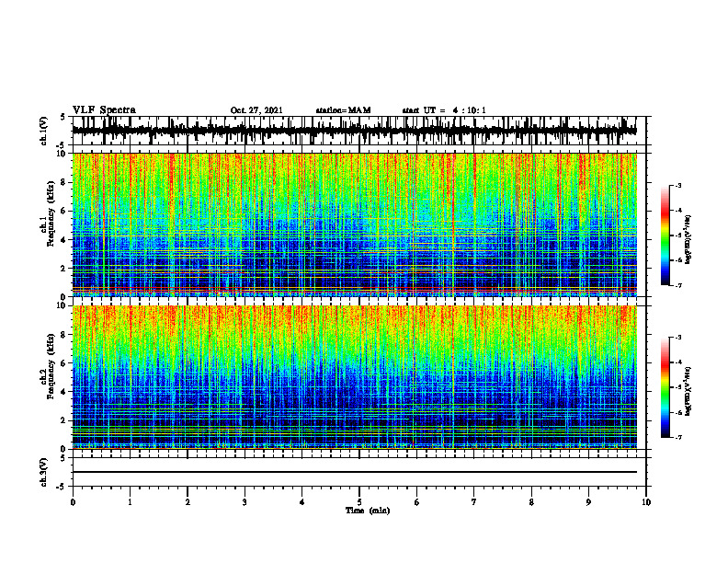Click inside the ch.1 frequency spectrogram
The height and width of the screenshot is (563, 728).
point(354,224)
